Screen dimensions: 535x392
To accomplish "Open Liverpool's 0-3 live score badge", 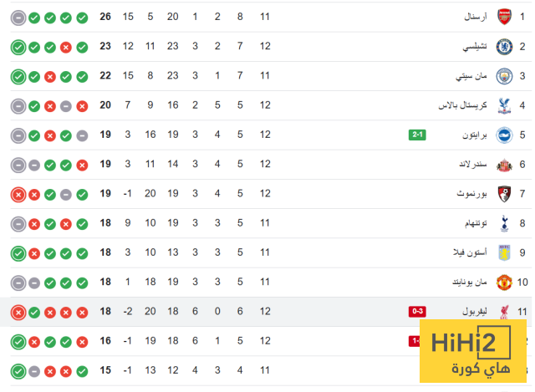I will (418, 312).
